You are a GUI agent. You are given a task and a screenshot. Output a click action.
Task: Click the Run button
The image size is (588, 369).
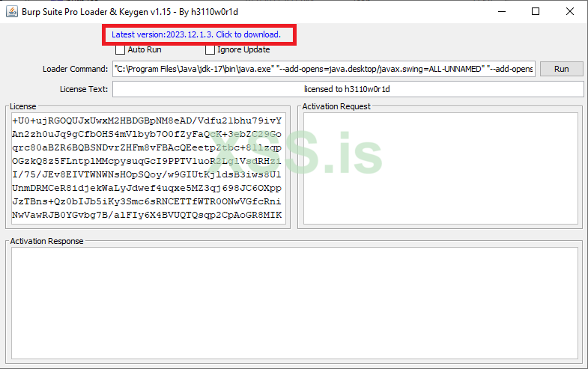click(561, 69)
